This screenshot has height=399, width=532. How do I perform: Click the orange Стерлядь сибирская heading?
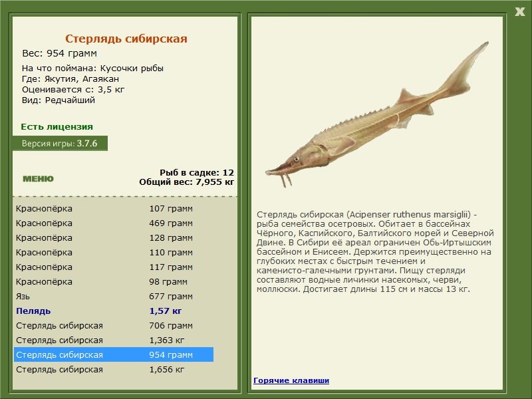(x=126, y=39)
